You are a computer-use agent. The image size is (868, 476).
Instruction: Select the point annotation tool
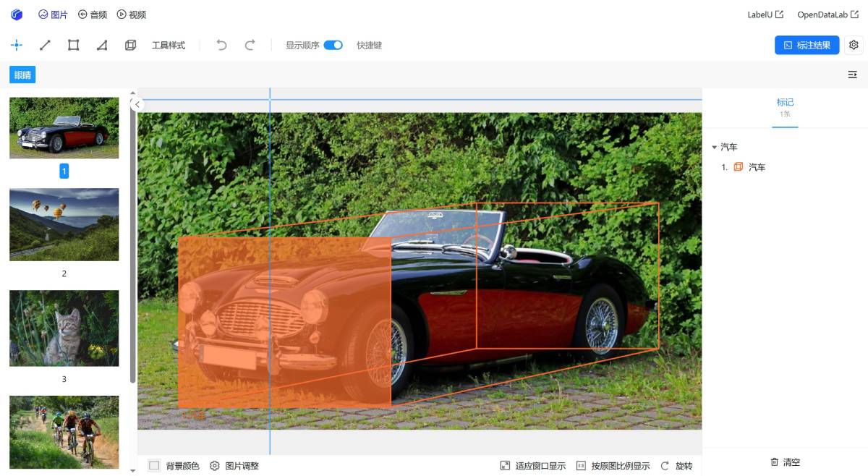(17, 45)
